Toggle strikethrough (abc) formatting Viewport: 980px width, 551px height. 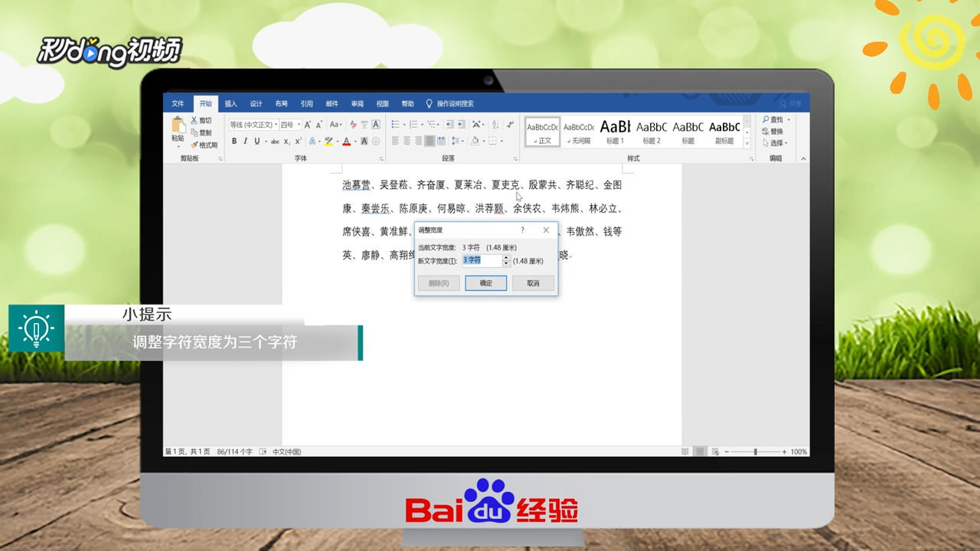(275, 142)
